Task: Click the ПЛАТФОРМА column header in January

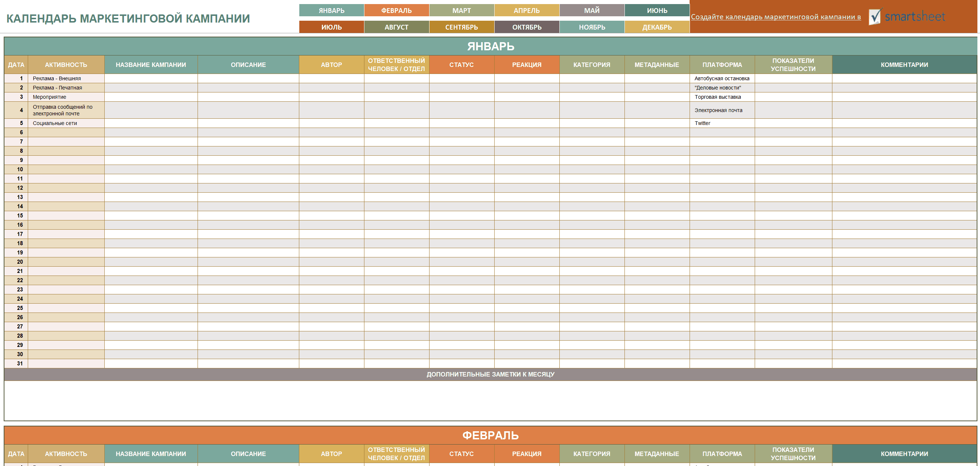Action: click(x=722, y=65)
